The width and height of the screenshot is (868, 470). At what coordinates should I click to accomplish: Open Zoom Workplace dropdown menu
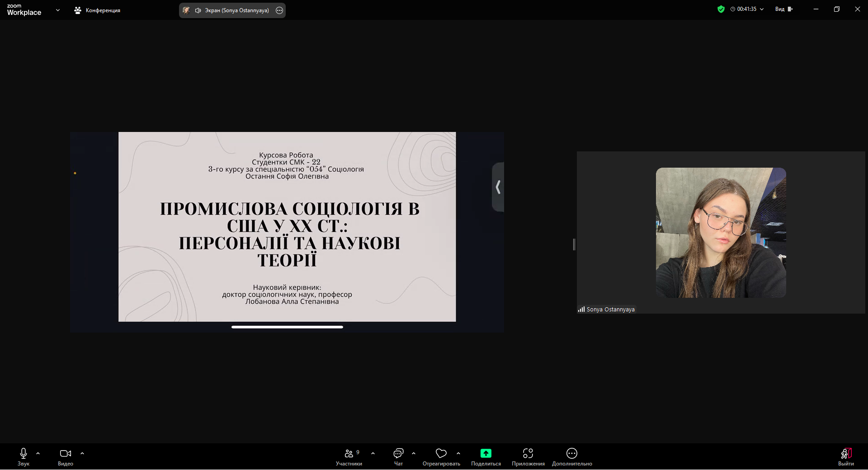click(x=58, y=10)
